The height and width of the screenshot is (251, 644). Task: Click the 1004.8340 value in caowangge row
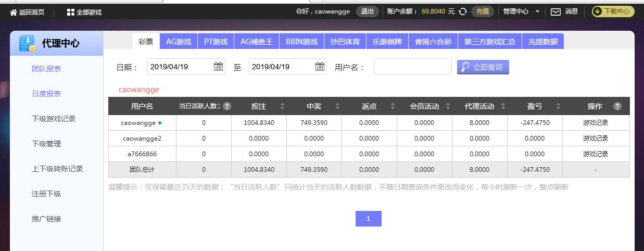point(259,123)
